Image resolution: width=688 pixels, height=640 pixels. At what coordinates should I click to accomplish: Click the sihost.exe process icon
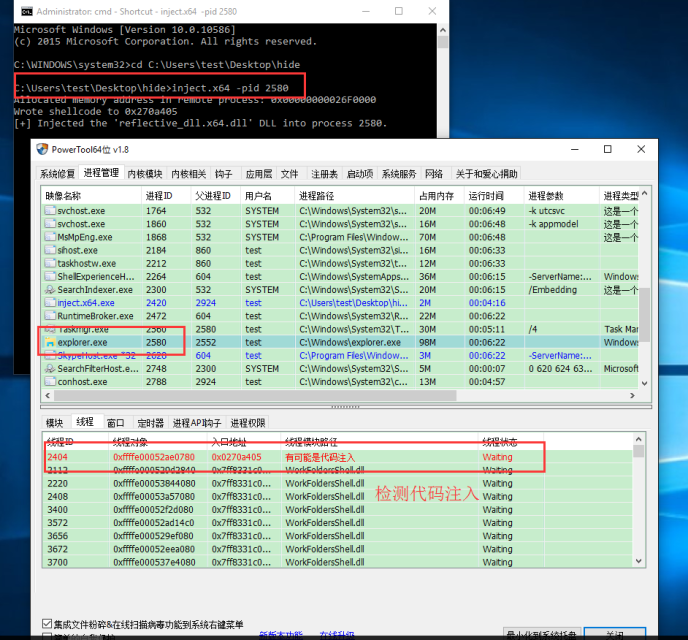click(x=50, y=250)
